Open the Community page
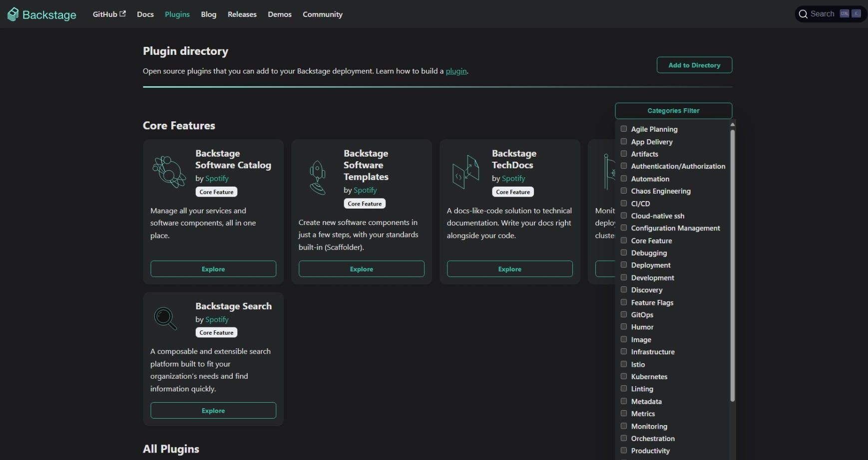The height and width of the screenshot is (460, 868). [x=322, y=14]
